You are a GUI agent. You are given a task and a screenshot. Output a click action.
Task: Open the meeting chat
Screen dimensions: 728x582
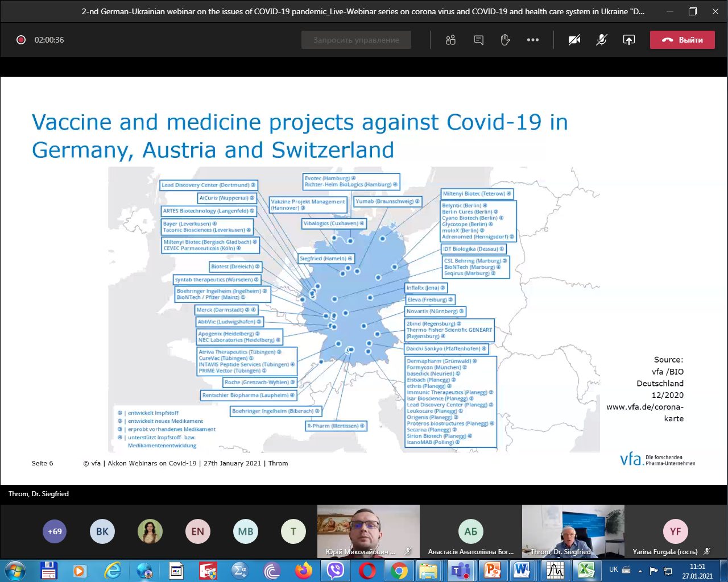coord(478,40)
